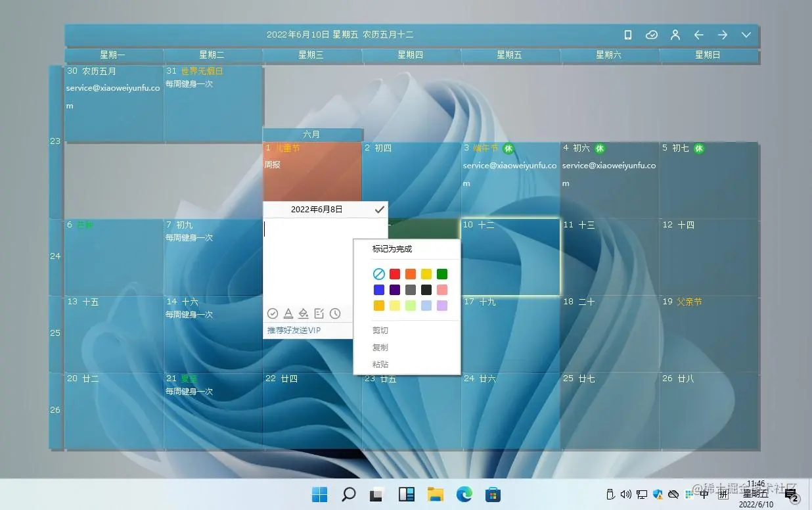Select the 19 父亲节 day cell
Screen dimensions: 812x510
pos(710,334)
